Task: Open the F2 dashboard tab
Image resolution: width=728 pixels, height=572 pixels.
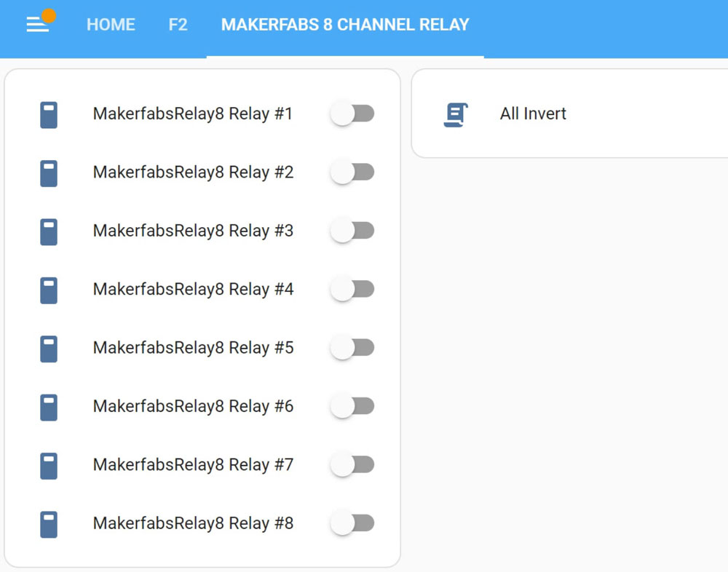Action: tap(178, 25)
